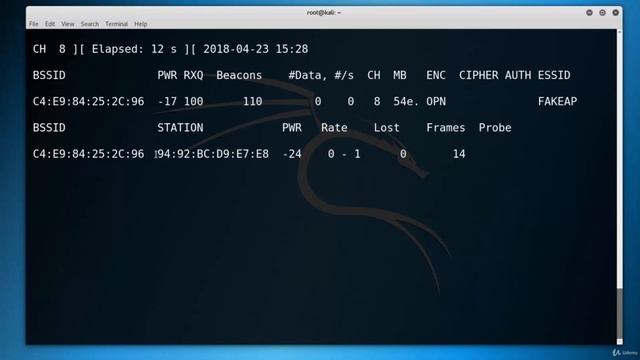
Task: Click the Frames column header
Action: (x=446, y=128)
